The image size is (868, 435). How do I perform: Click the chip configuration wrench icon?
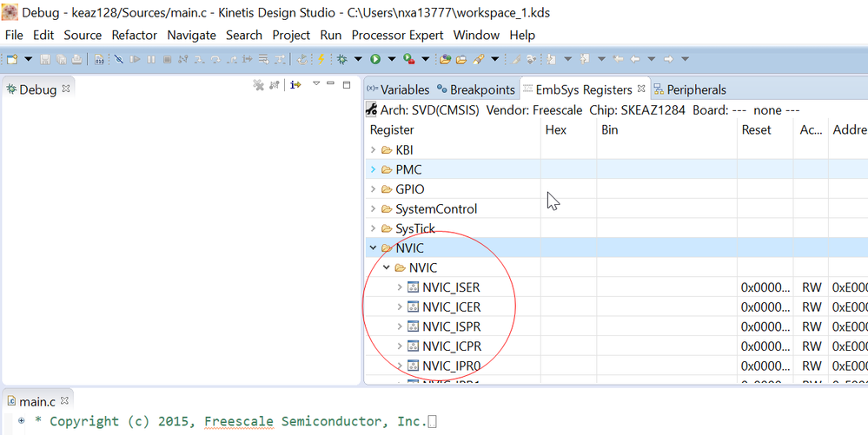[372, 109]
